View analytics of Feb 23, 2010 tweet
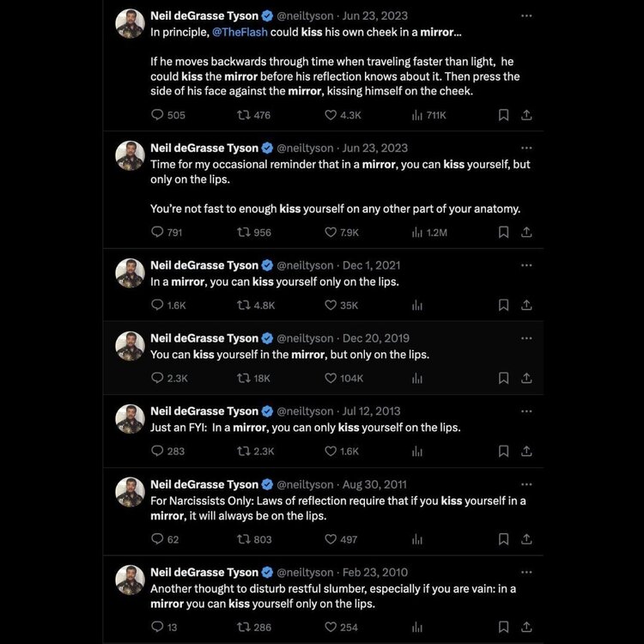The height and width of the screenshot is (644, 644). tap(417, 627)
